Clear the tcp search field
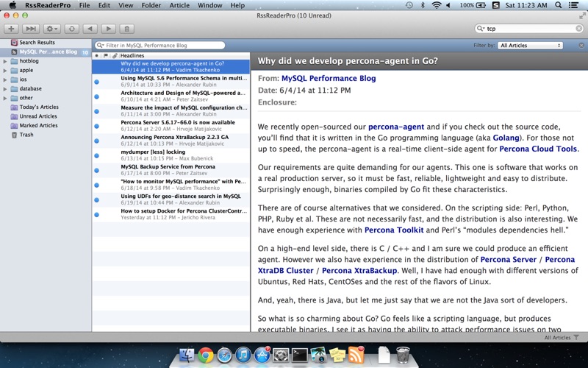588x368 pixels. [578, 29]
